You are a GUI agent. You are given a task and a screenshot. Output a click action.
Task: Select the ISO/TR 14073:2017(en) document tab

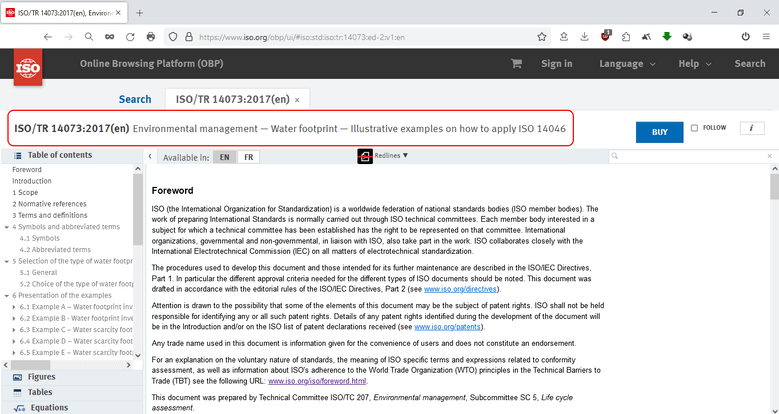click(x=232, y=99)
